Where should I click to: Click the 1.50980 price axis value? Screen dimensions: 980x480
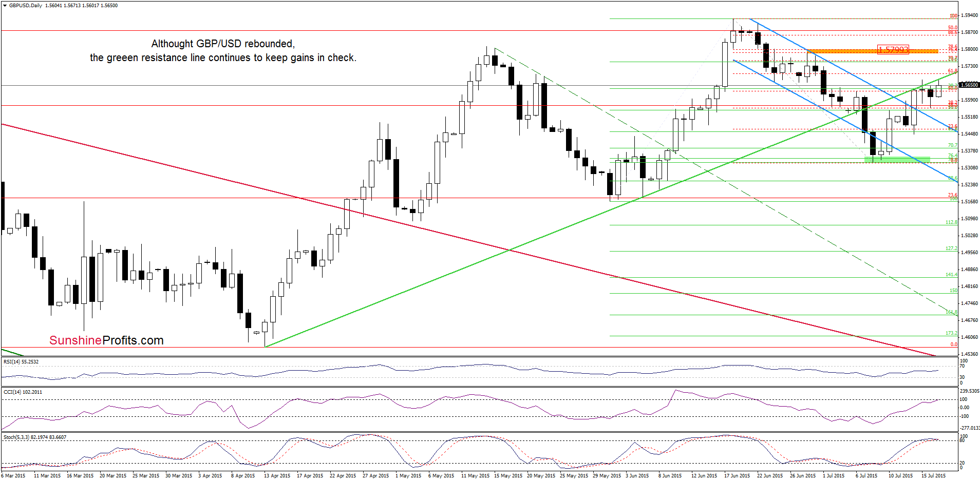coord(969,219)
